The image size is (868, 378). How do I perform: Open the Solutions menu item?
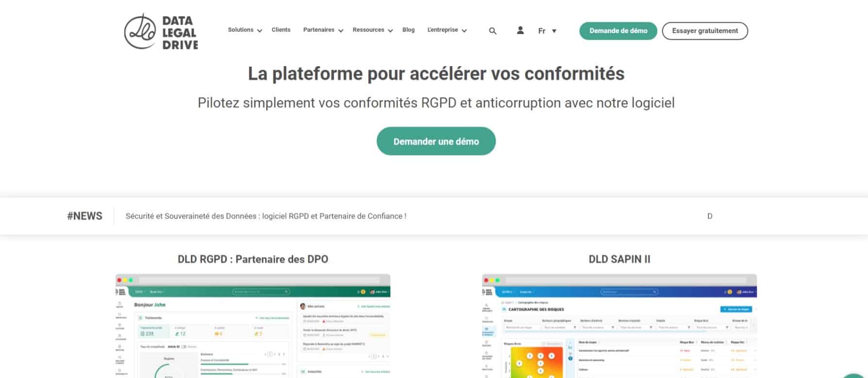point(241,30)
